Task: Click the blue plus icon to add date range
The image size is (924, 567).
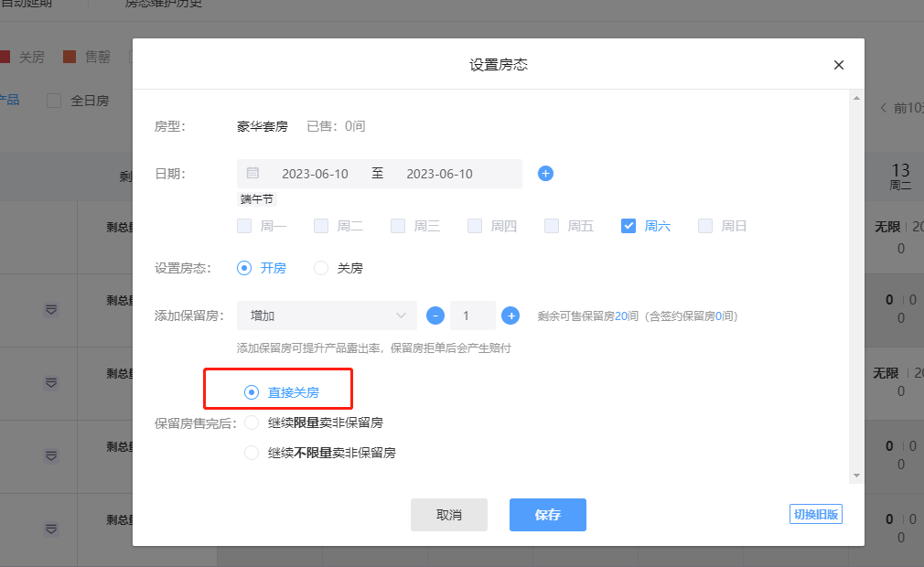Action: point(545,174)
